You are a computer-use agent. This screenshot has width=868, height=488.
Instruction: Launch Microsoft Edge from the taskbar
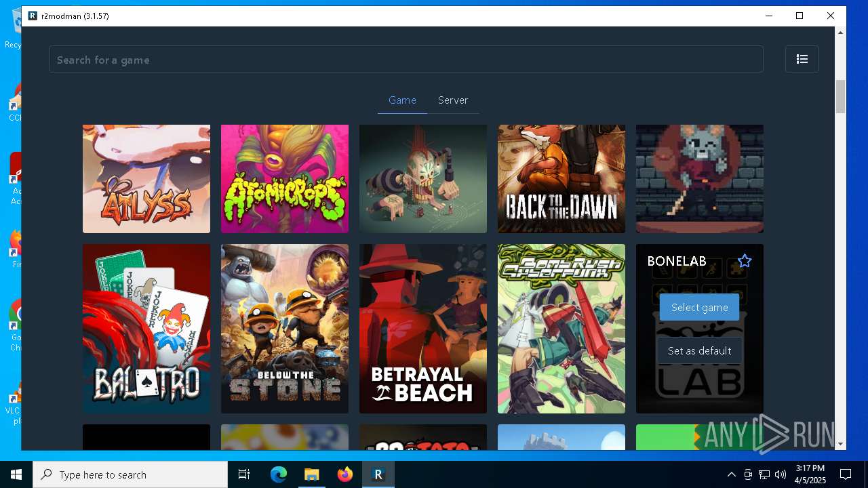click(279, 474)
